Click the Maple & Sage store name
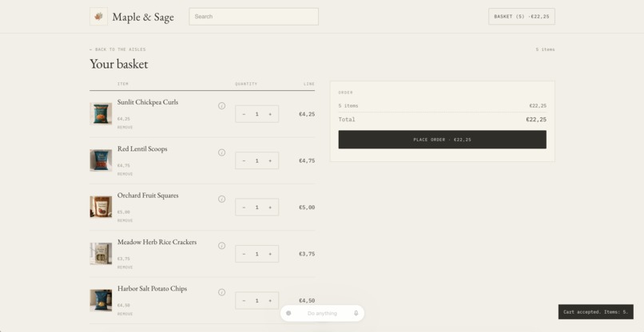This screenshot has height=332, width=644. tap(143, 18)
